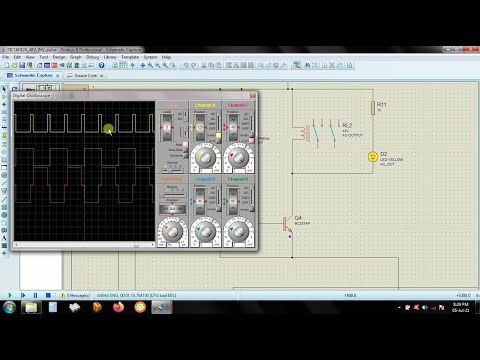The width and height of the screenshot is (480, 360).
Task: Click the File Explorer taskbar icon
Action: coord(31,307)
